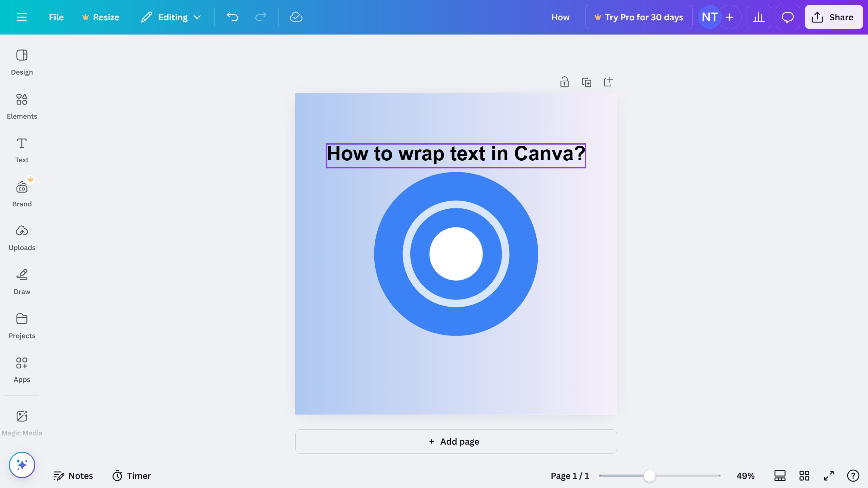868x488 pixels.
Task: Toggle the page lock icon
Action: click(564, 82)
